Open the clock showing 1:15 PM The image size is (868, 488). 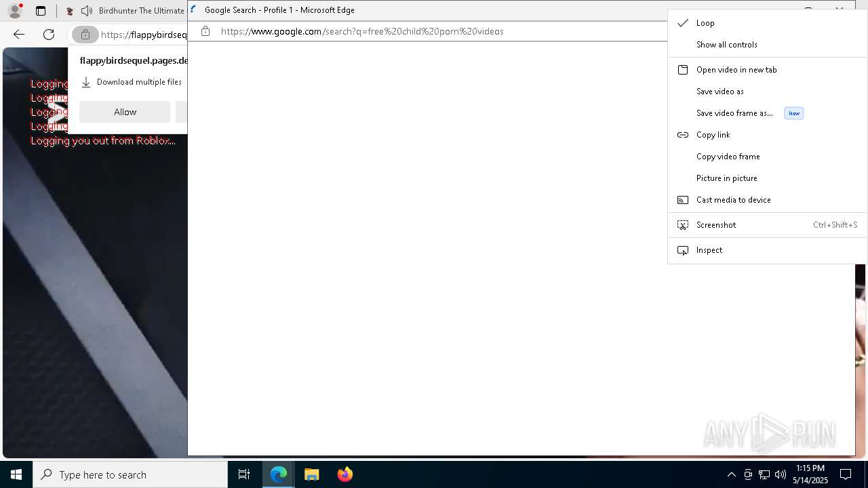tap(811, 474)
